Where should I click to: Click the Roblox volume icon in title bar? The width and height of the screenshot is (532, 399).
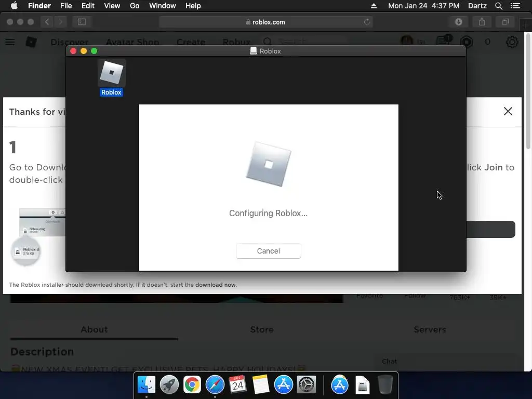pyautogui.click(x=253, y=51)
